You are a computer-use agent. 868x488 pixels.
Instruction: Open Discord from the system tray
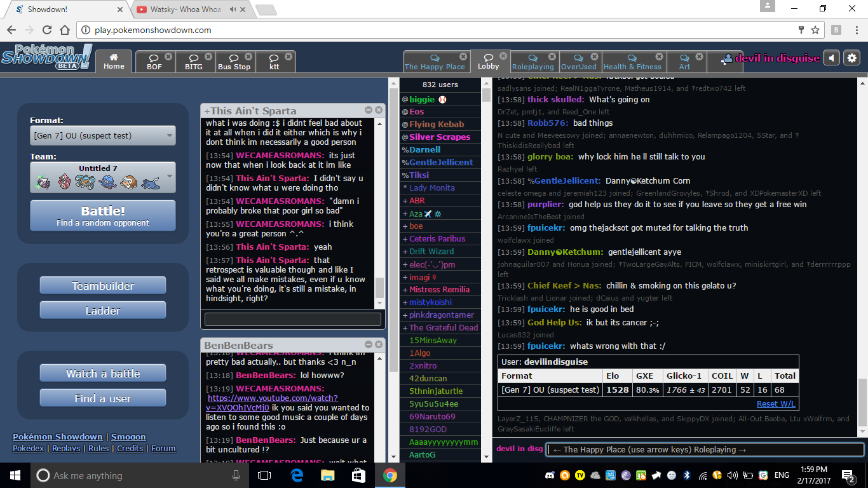550,475
